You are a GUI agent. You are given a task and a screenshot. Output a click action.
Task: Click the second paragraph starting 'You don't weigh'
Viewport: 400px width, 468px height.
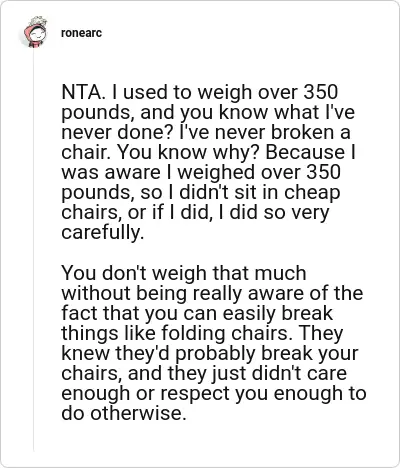[x=214, y=343]
